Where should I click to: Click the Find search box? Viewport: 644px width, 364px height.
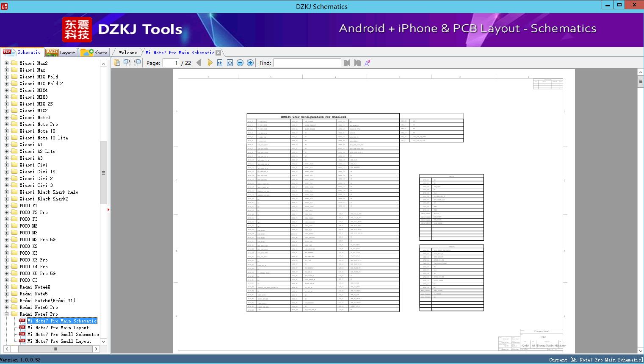pyautogui.click(x=307, y=63)
